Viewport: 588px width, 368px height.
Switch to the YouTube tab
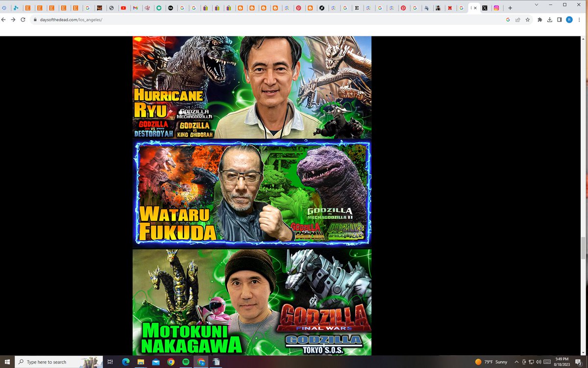(x=123, y=8)
